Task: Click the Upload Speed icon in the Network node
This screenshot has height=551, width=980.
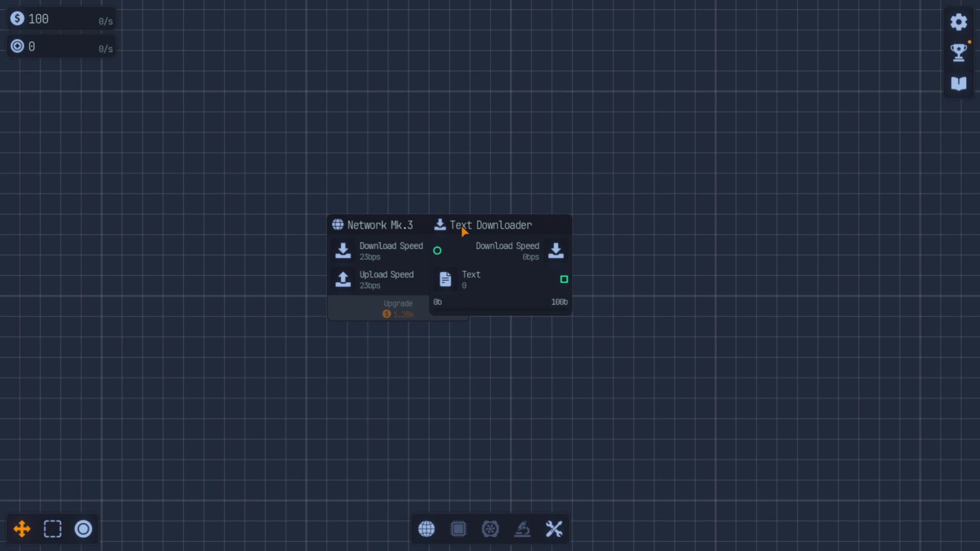Action: tap(343, 280)
